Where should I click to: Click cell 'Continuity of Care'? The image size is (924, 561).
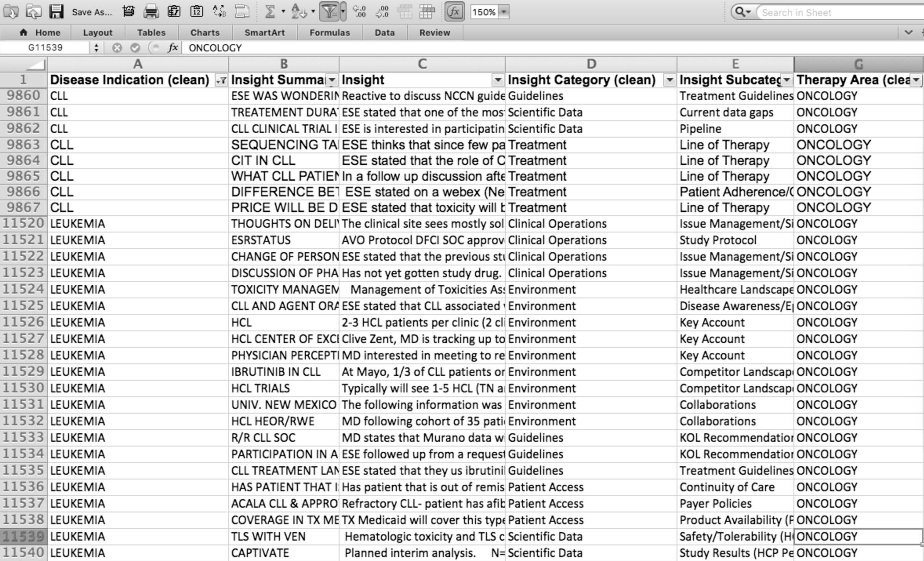[735, 487]
